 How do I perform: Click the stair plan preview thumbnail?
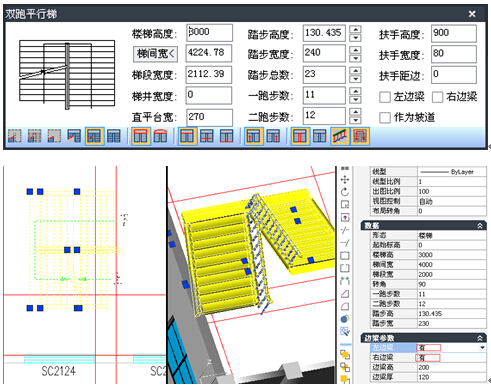pyautogui.click(x=67, y=75)
